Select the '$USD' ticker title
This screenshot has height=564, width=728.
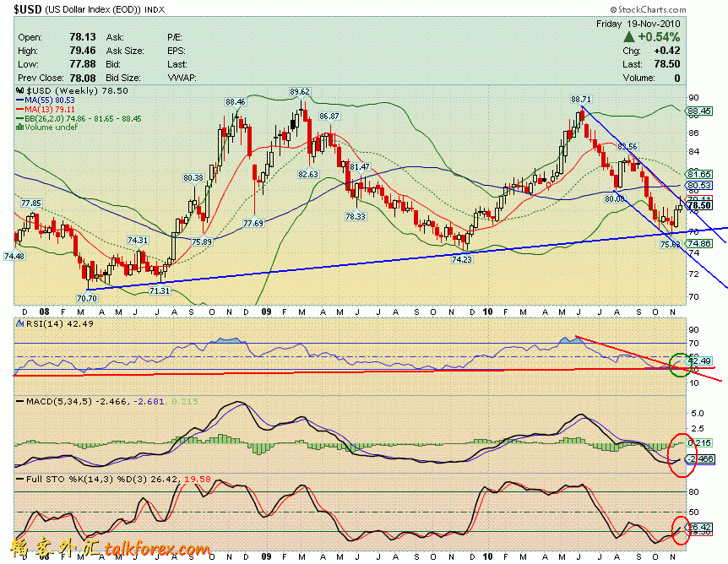pyautogui.click(x=27, y=8)
